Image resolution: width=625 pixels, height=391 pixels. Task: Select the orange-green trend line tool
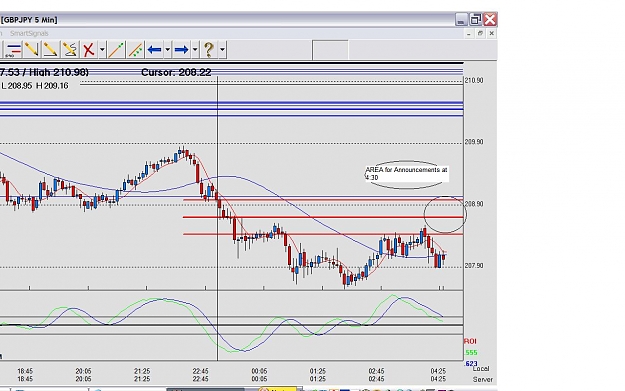coord(116,50)
